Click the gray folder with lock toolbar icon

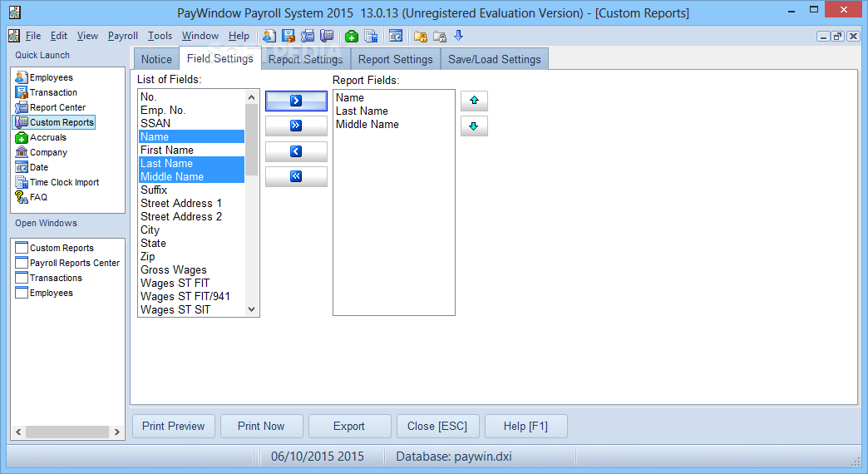tap(440, 36)
